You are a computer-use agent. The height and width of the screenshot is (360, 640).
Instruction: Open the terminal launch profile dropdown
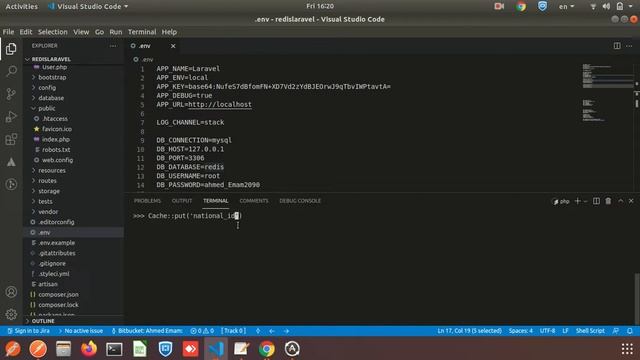(585, 201)
